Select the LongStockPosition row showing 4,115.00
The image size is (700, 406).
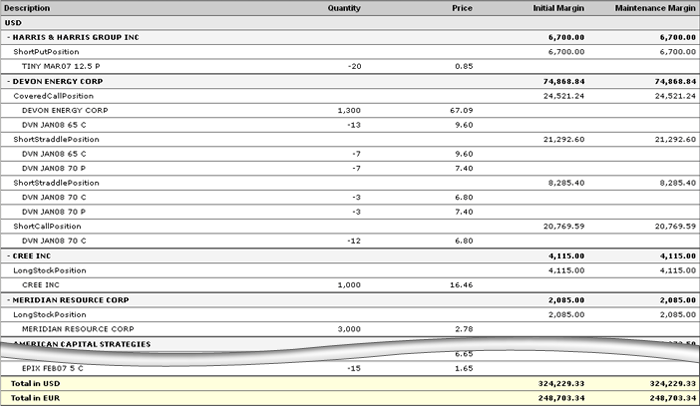click(x=350, y=271)
